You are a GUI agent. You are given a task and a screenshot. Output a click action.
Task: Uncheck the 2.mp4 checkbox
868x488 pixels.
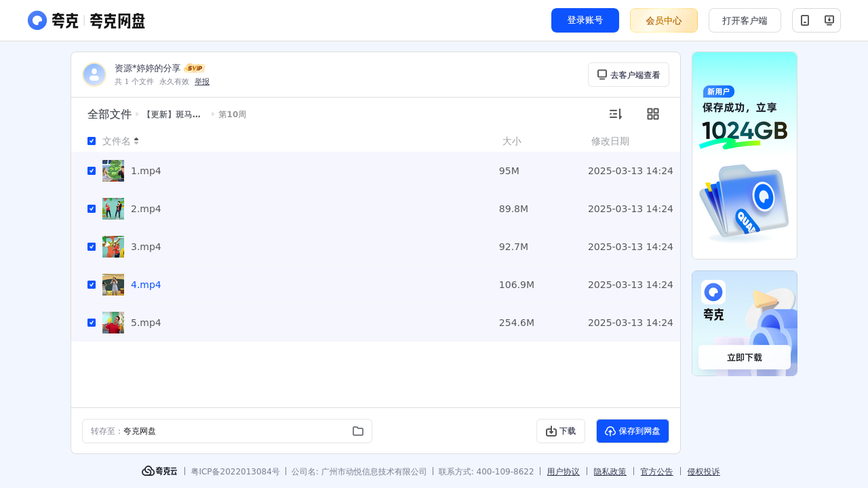92,209
